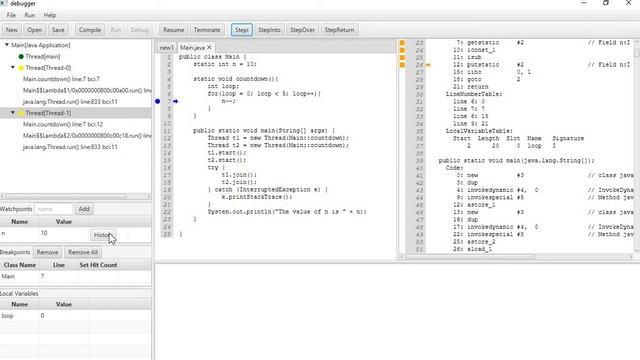Click the Remove All breakpoints button
The width and height of the screenshot is (640, 360).
(x=83, y=252)
